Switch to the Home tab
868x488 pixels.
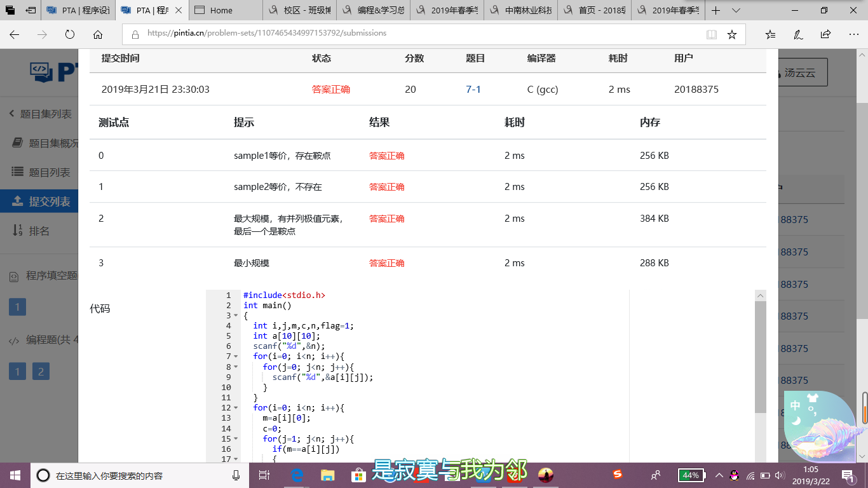(x=226, y=10)
